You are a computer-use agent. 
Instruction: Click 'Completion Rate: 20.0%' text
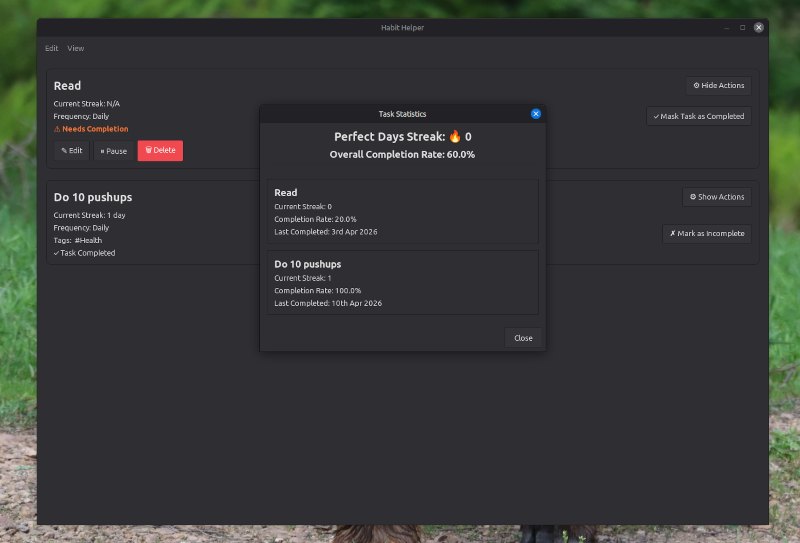[x=315, y=219]
